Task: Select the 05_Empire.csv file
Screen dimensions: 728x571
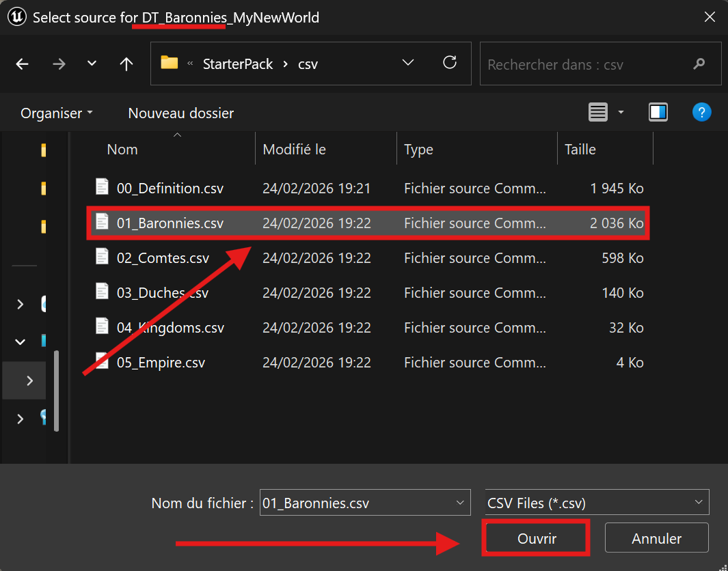Action: coord(369,362)
